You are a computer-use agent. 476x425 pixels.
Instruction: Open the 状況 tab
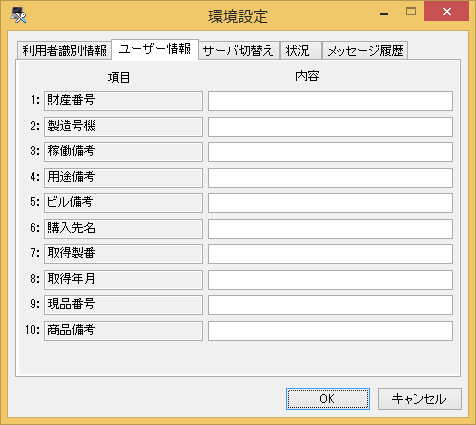[x=301, y=51]
